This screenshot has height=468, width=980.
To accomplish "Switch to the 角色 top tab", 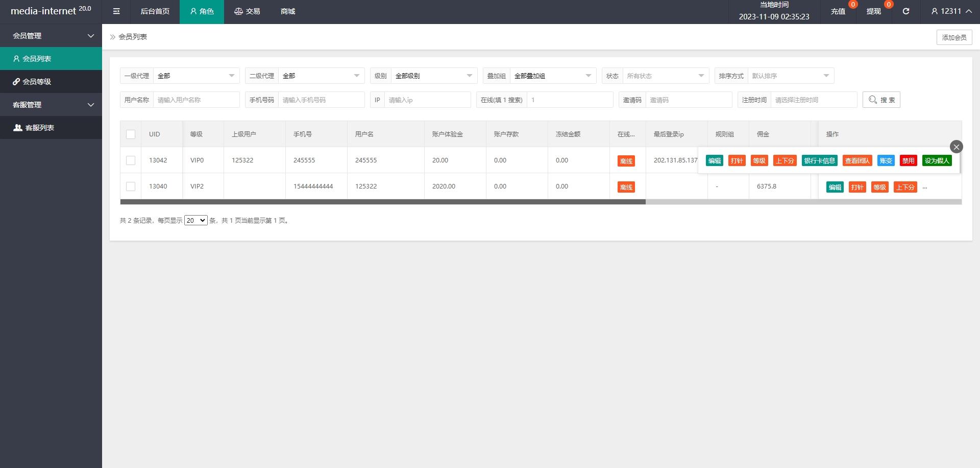I will [x=202, y=11].
